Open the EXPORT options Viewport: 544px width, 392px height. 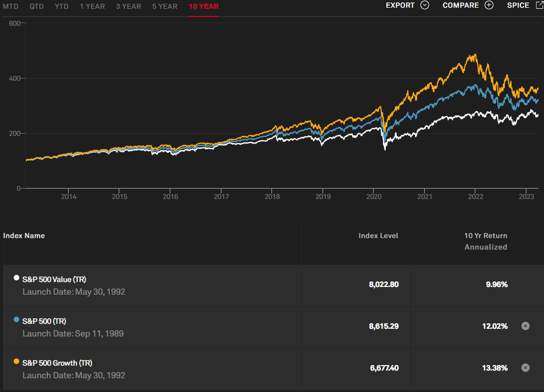[x=400, y=5]
